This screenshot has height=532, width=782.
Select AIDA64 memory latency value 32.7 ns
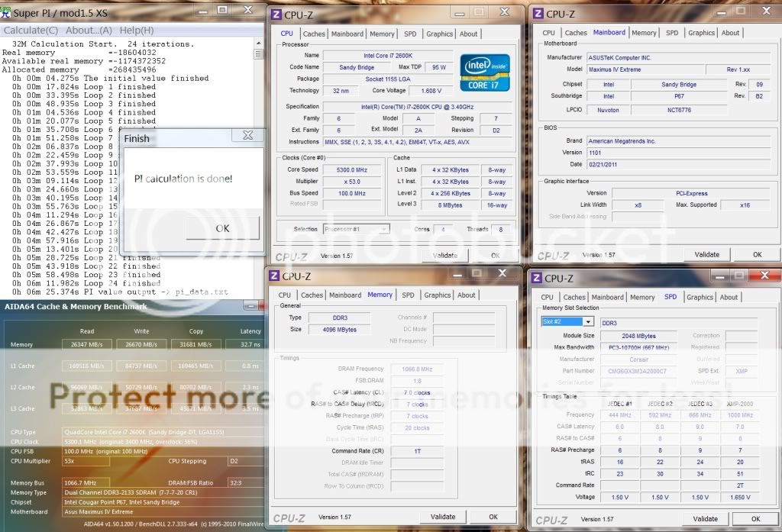coord(244,344)
